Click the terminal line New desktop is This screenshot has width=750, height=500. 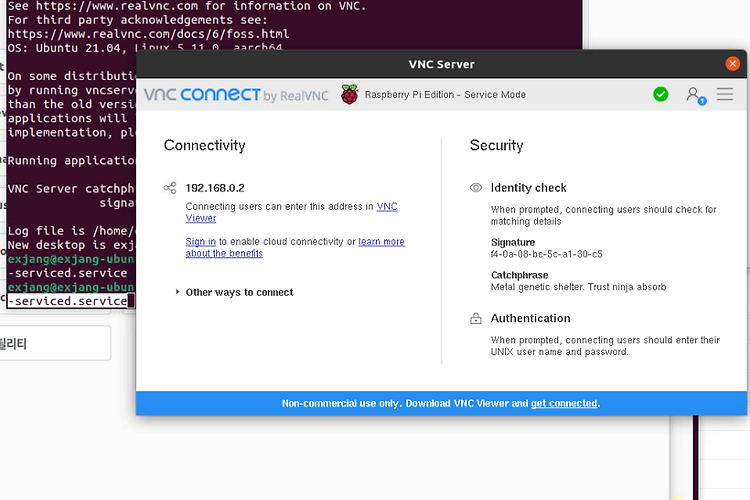(x=71, y=245)
